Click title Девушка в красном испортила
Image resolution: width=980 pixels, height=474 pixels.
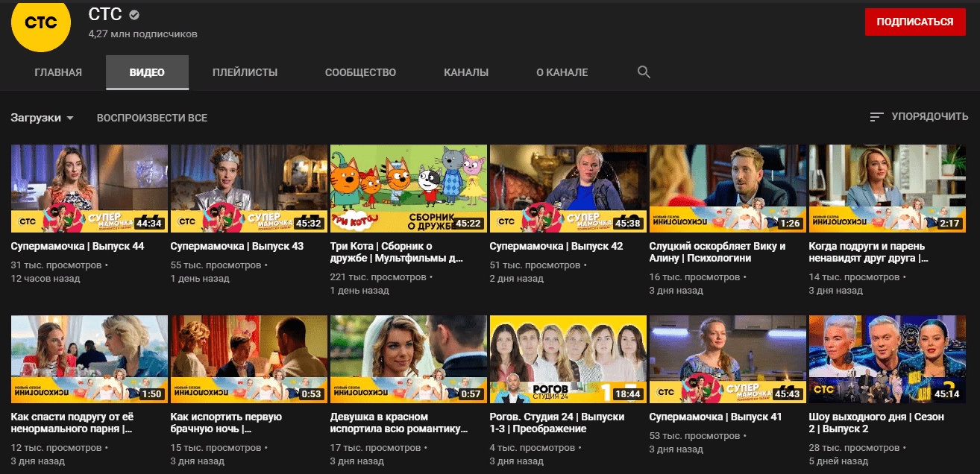click(x=399, y=423)
